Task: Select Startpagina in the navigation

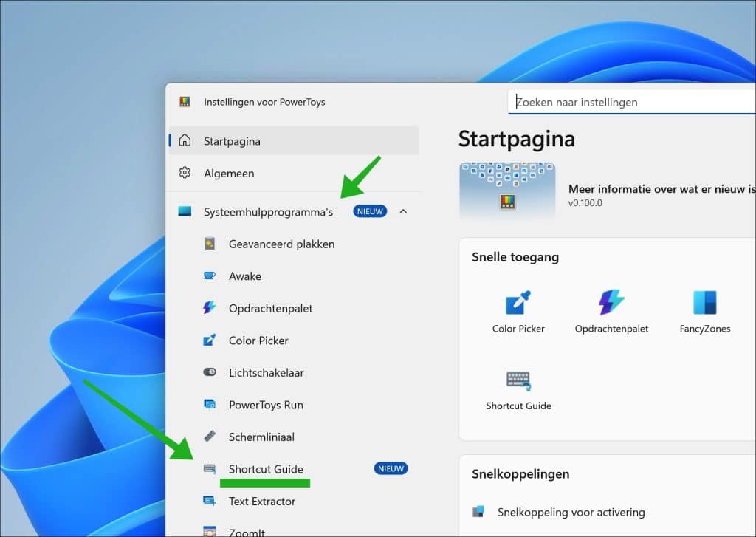Action: coord(294,140)
